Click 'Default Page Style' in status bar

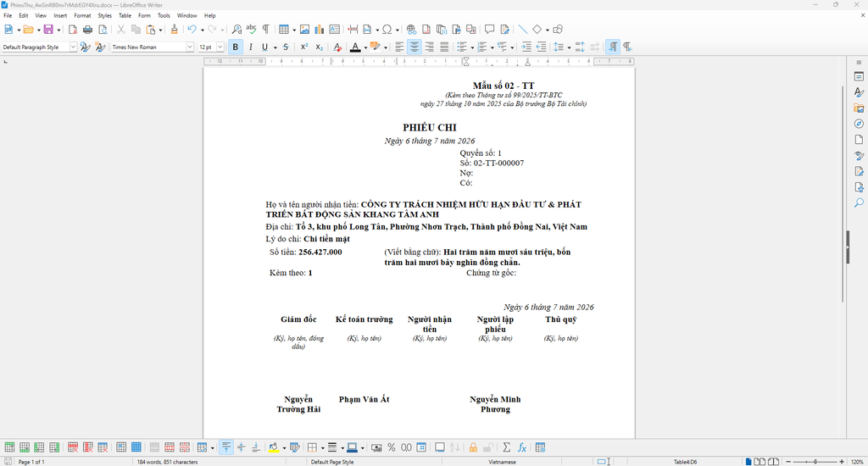[332, 462]
